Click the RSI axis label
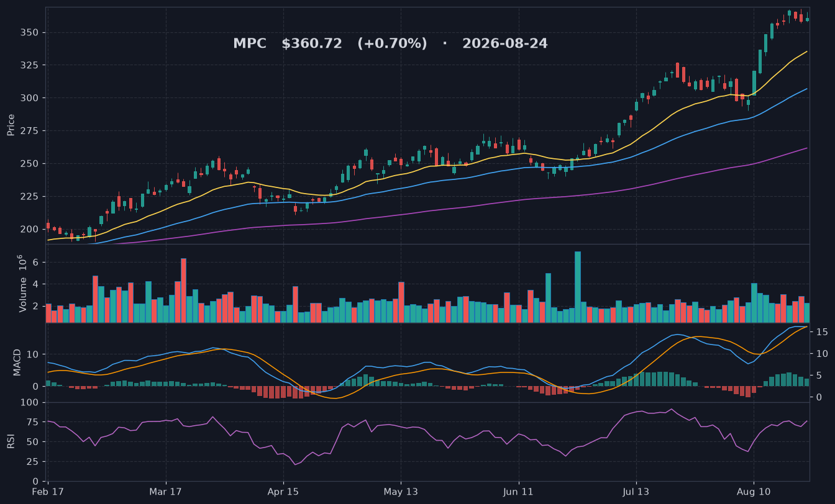Image resolution: width=835 pixels, height=504 pixels. coord(11,441)
